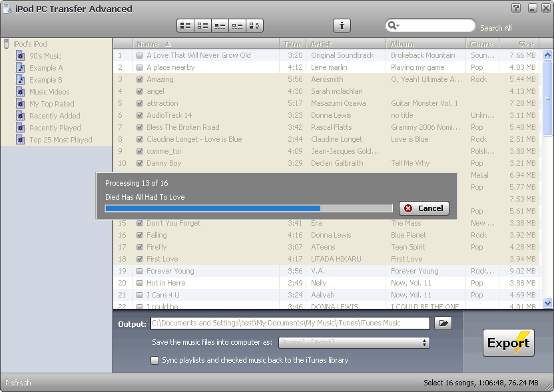Screen dimensions: 554x392
Task: Click the Recently Played playlist icon
Action: point(21,128)
